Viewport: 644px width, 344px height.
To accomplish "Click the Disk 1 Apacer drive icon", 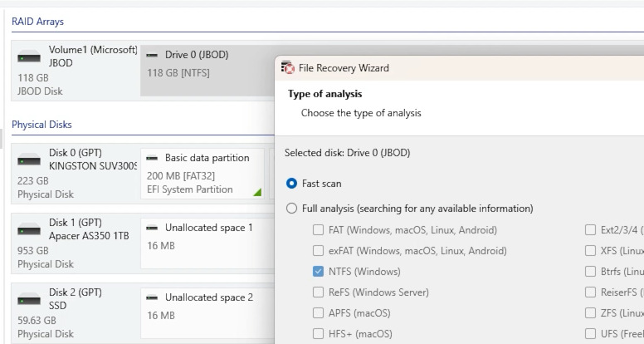I will 29,229.
